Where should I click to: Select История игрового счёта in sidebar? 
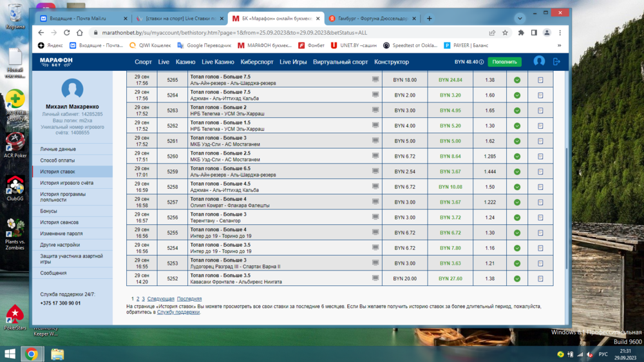[x=67, y=183]
